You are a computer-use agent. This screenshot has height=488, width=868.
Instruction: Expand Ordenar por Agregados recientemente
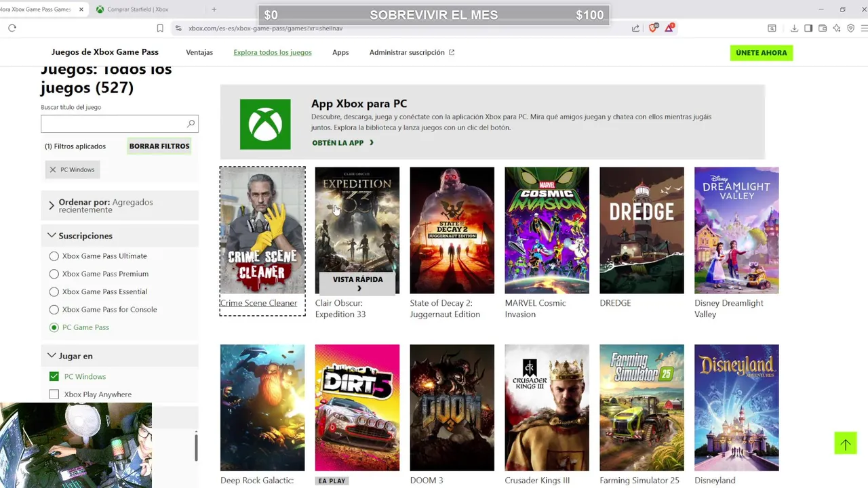click(120, 205)
